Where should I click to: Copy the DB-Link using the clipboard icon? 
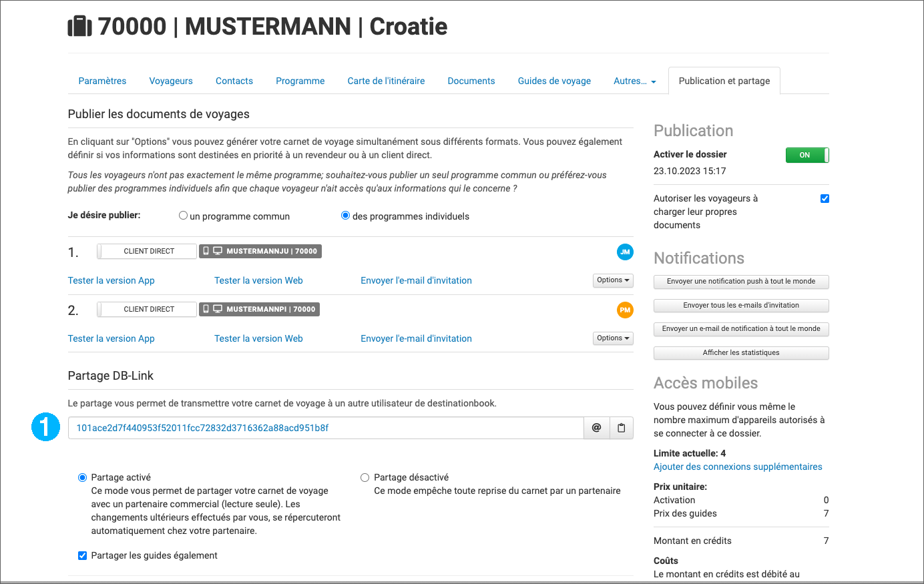(x=621, y=428)
